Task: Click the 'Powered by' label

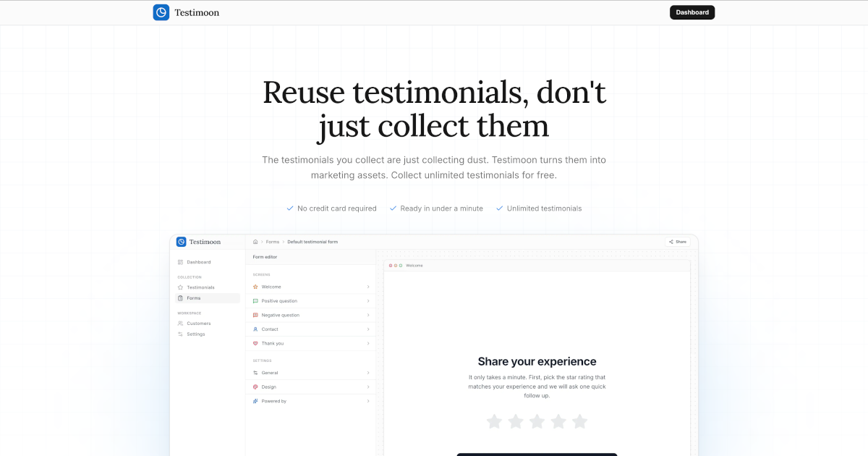Action: coord(274,401)
